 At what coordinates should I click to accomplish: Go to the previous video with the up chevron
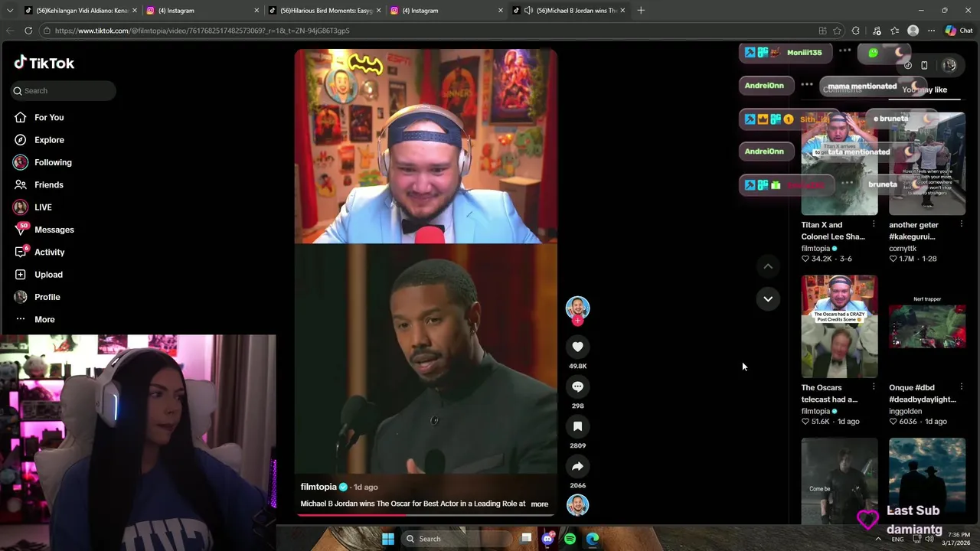(x=768, y=266)
